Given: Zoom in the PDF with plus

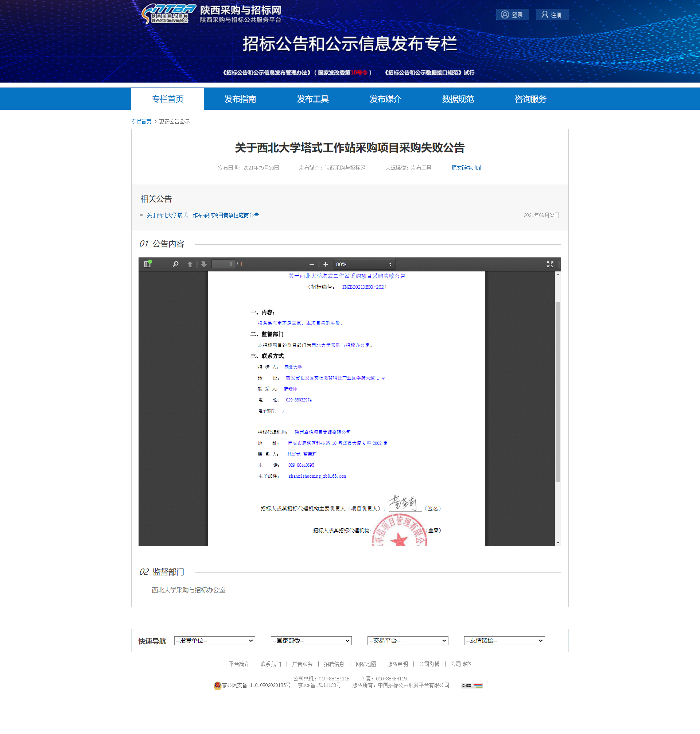Looking at the screenshot, I should pyautogui.click(x=325, y=264).
